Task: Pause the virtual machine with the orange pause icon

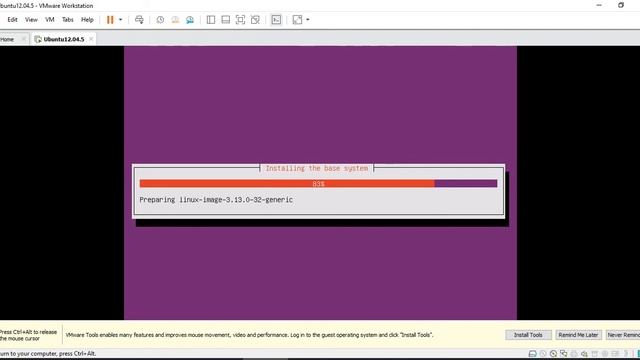Action: [110, 20]
